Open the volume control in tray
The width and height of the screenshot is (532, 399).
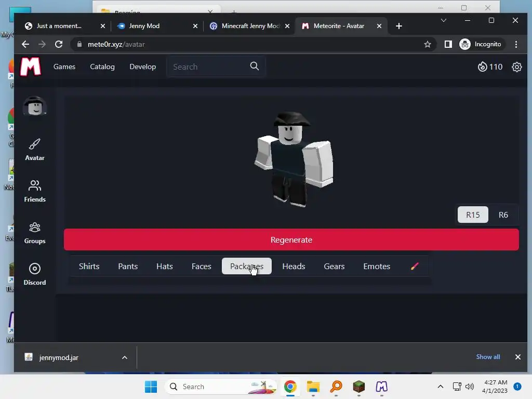point(470,387)
